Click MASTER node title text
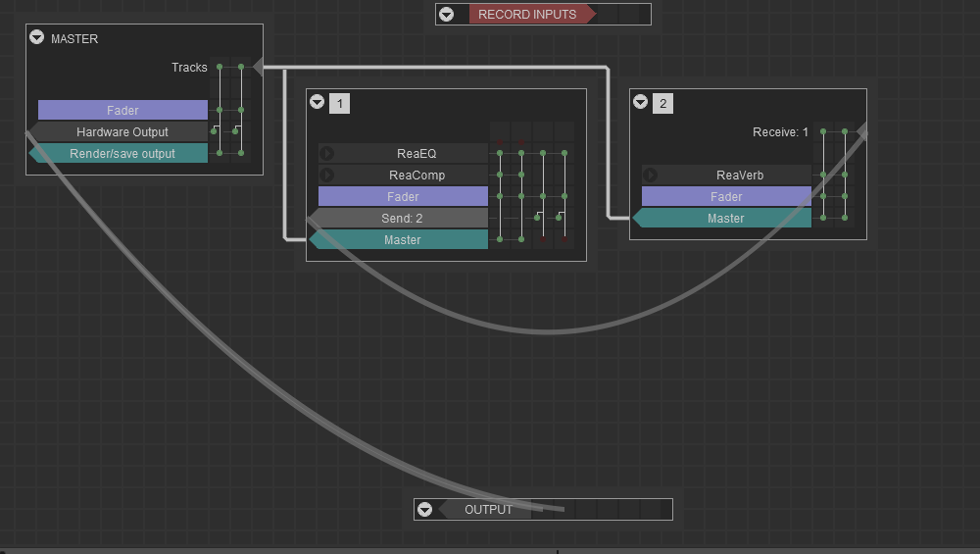 point(74,39)
